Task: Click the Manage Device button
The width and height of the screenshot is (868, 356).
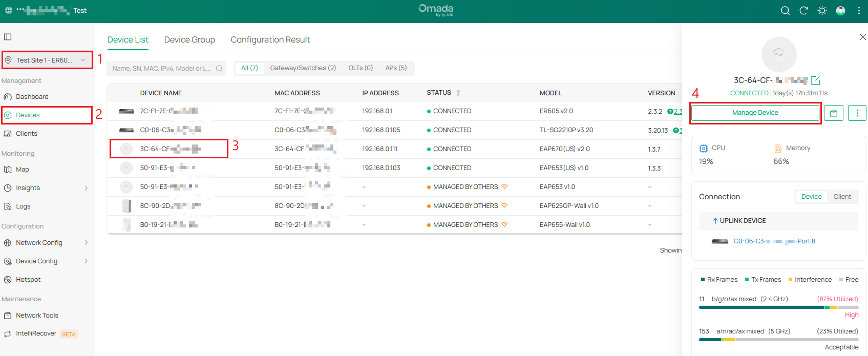Action: (x=755, y=113)
